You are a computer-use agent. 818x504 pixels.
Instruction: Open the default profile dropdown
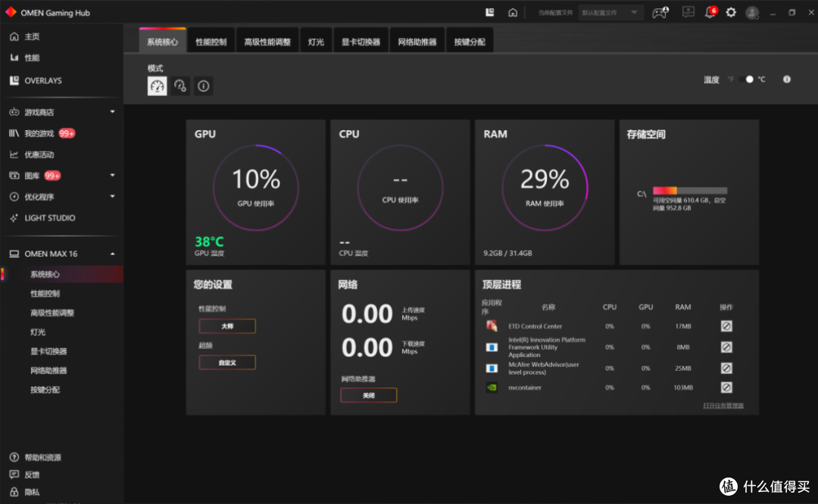pos(610,13)
